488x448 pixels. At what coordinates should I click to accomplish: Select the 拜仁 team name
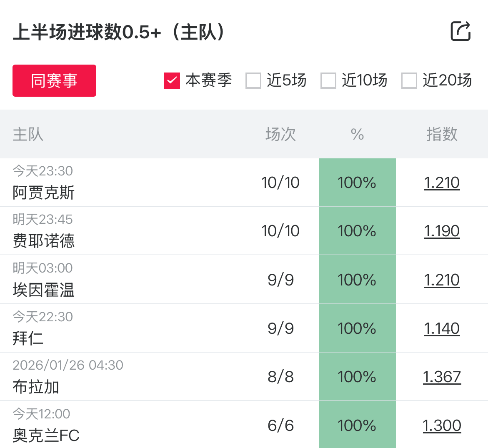click(28, 338)
